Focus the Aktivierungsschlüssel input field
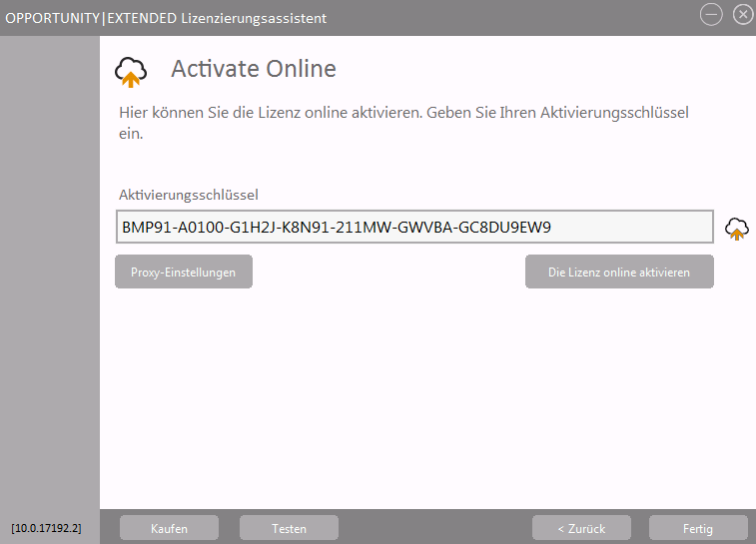This screenshot has height=544, width=756. point(414,227)
